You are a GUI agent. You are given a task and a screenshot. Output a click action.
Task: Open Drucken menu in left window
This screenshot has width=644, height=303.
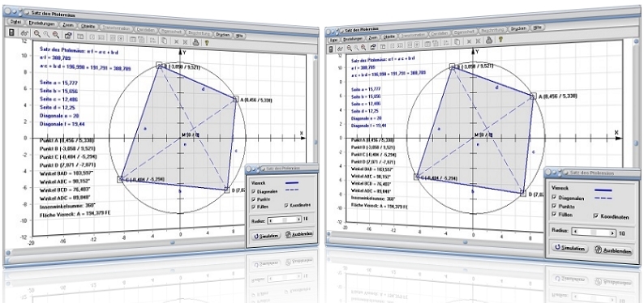(x=223, y=35)
